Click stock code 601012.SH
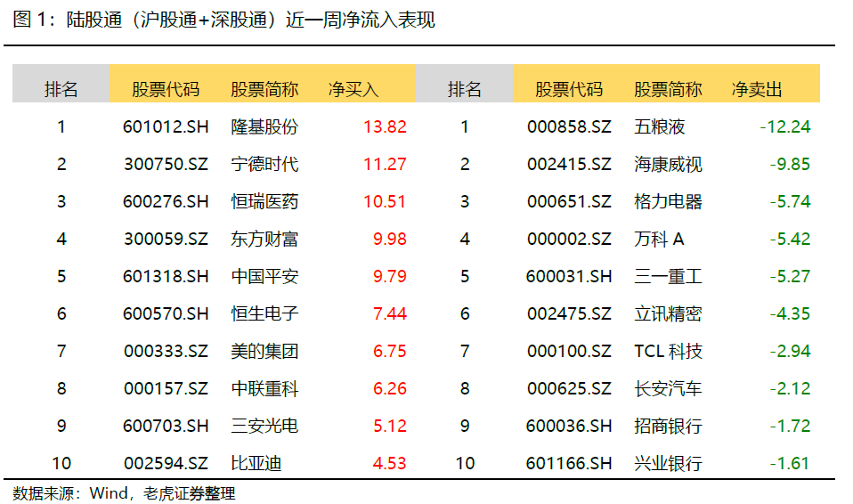 166,126
